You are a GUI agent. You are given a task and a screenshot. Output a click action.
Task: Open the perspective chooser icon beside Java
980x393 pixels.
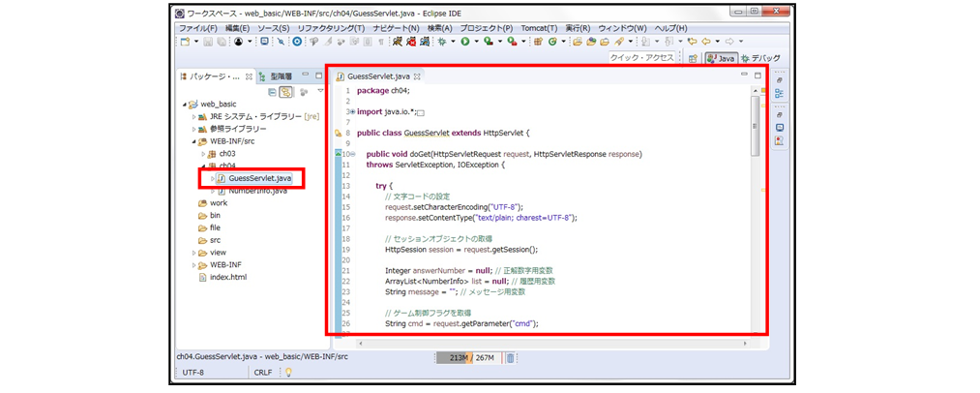click(x=694, y=59)
